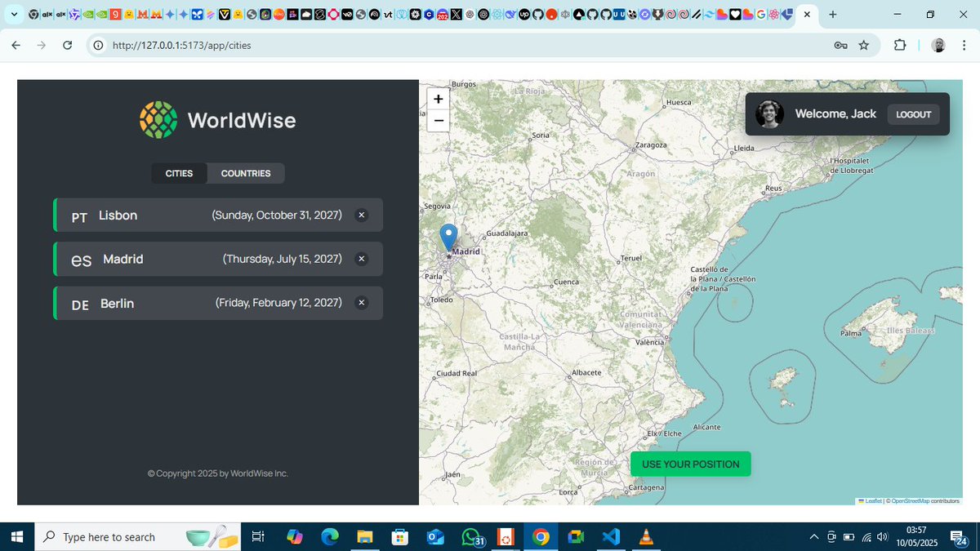This screenshot has width=980, height=551.
Task: Open WhatsApp from the taskbar
Action: pyautogui.click(x=471, y=536)
